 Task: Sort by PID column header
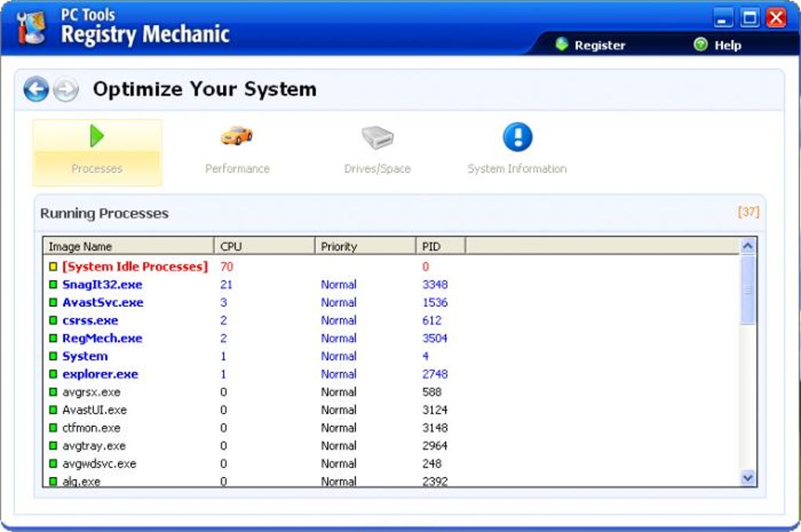[441, 246]
